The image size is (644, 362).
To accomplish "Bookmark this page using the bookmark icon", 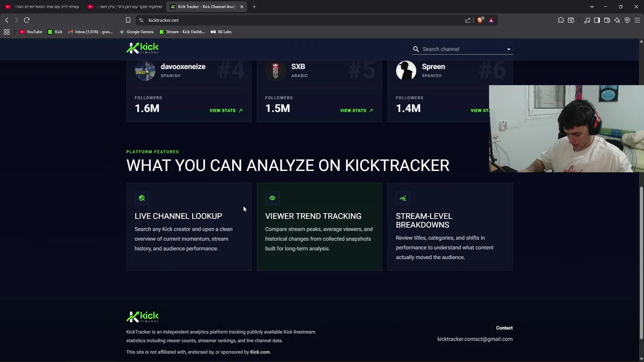I will coord(128,20).
